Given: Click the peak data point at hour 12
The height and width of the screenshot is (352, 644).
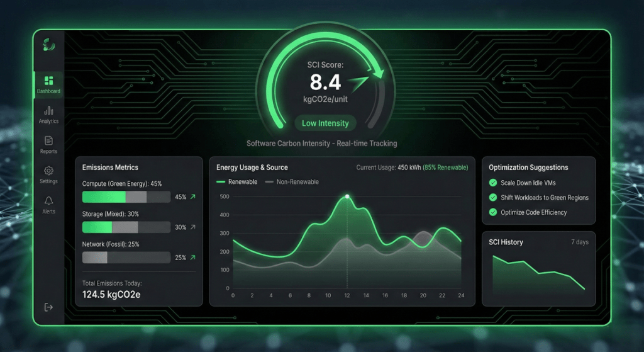Looking at the screenshot, I should (347, 196).
